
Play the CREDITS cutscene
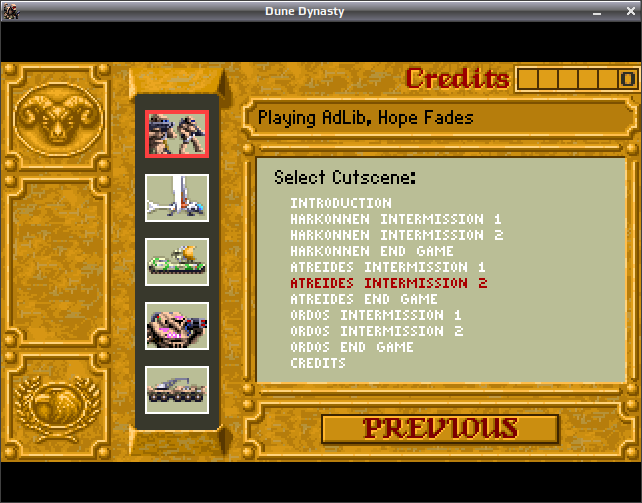coord(318,363)
